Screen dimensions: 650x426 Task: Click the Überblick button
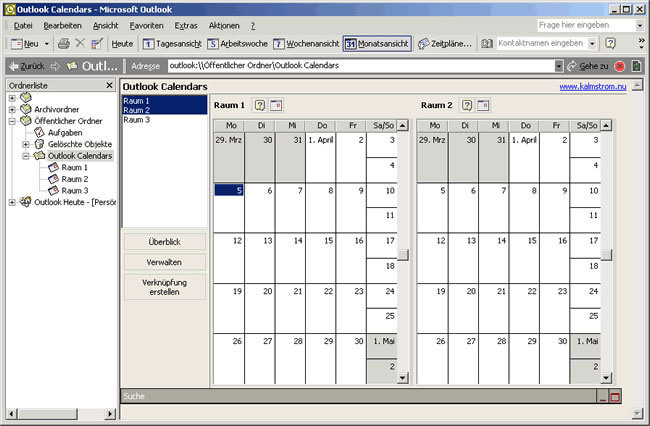pos(165,242)
